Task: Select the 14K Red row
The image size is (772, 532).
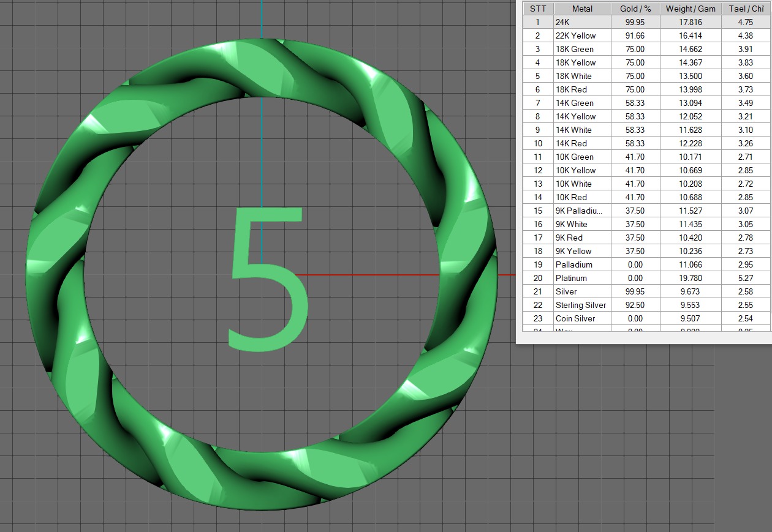Action: [646, 143]
